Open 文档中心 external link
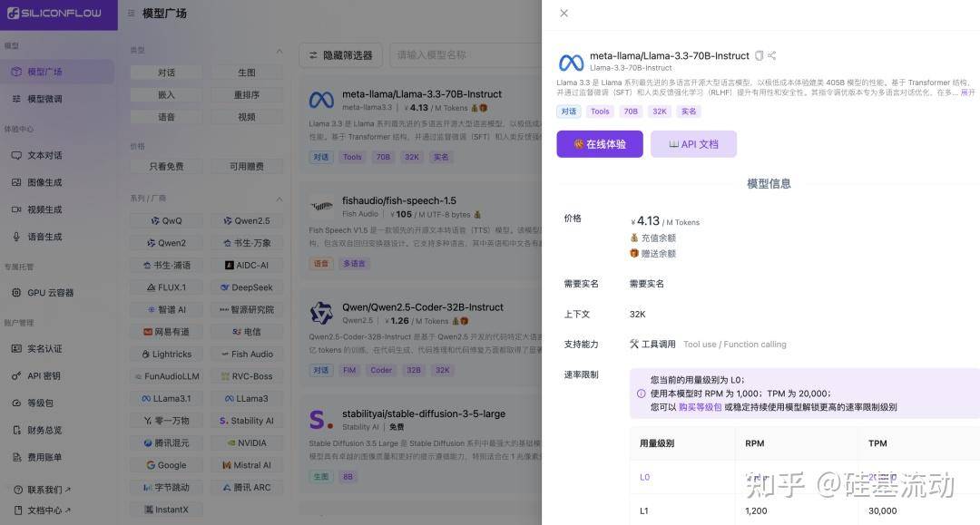Image resolution: width=980 pixels, height=525 pixels. tap(43, 510)
